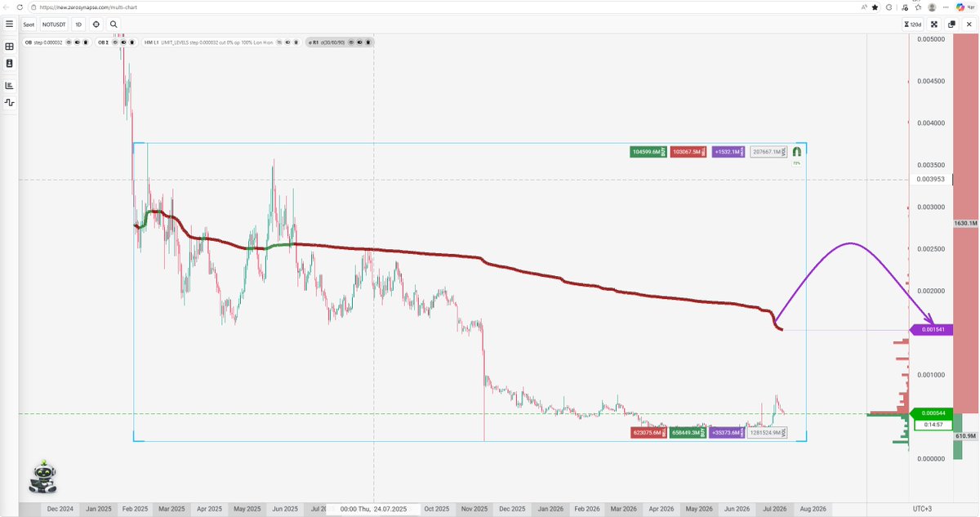Viewport: 980px width, 517px height.
Task: Toggle first eye on OB step indicator
Action: pos(69,42)
